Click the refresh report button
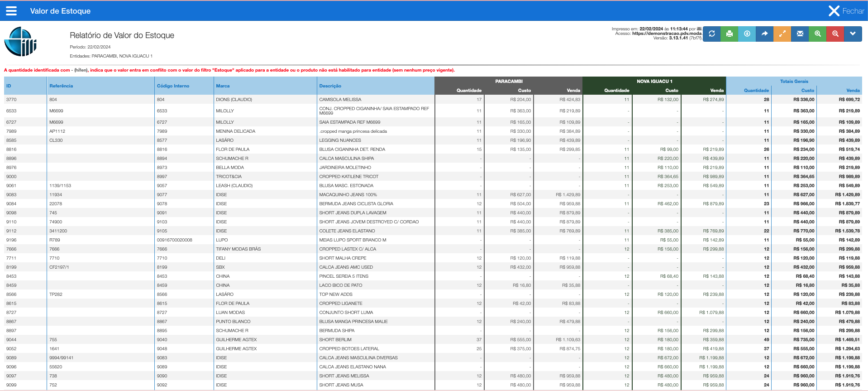This screenshot has height=391, width=868. tap(711, 34)
